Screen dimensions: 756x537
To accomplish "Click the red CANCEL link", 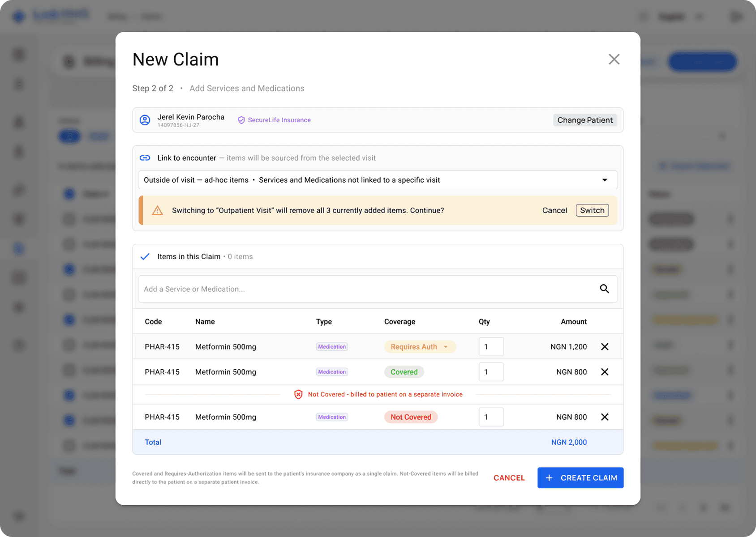I will (x=509, y=478).
